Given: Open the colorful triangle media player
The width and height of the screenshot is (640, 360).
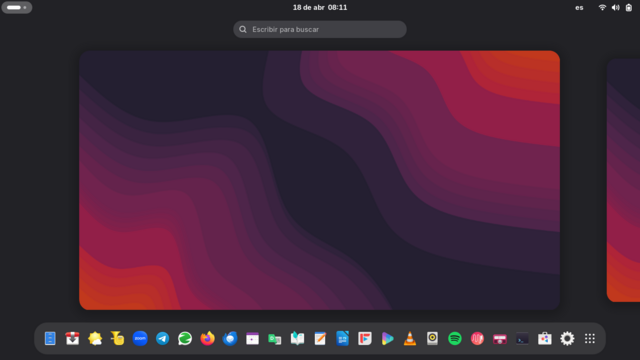Looking at the screenshot, I should [387, 338].
